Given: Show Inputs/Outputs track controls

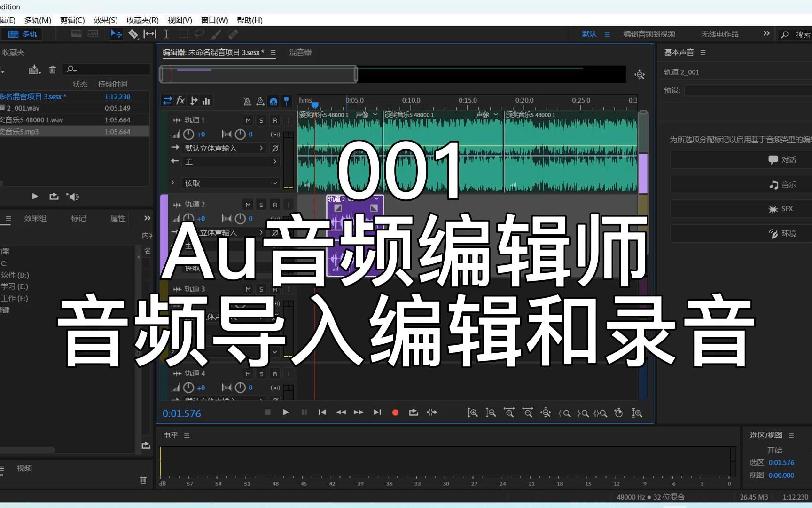Looking at the screenshot, I should pos(167,101).
